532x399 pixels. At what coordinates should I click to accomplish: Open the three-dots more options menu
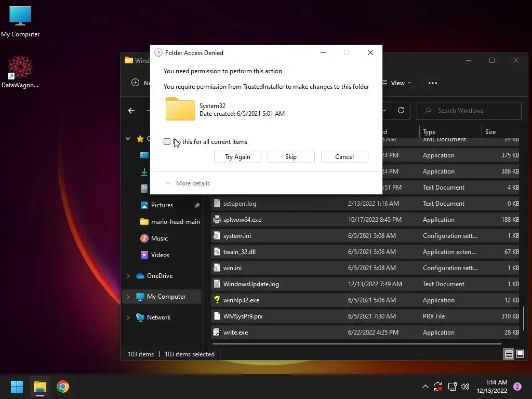pos(433,83)
